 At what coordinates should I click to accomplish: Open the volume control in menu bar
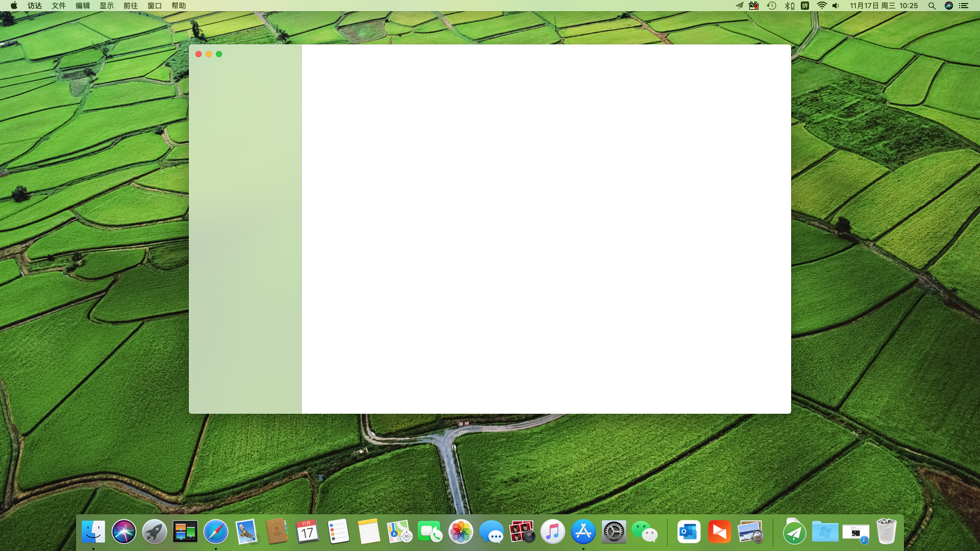836,6
